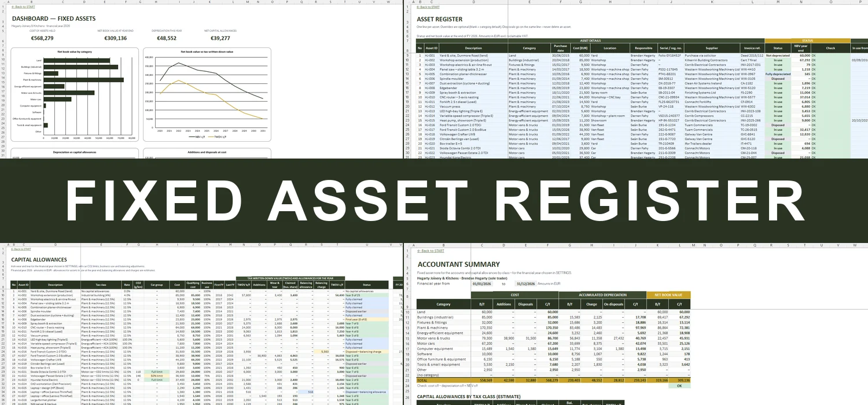This screenshot has width=868, height=405.
Task: Select the Responsible column header
Action: click(643, 48)
